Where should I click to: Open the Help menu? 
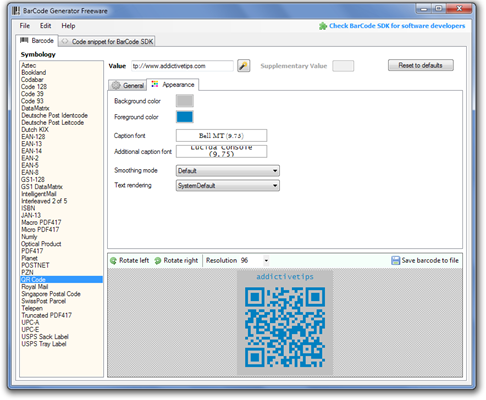click(x=68, y=26)
